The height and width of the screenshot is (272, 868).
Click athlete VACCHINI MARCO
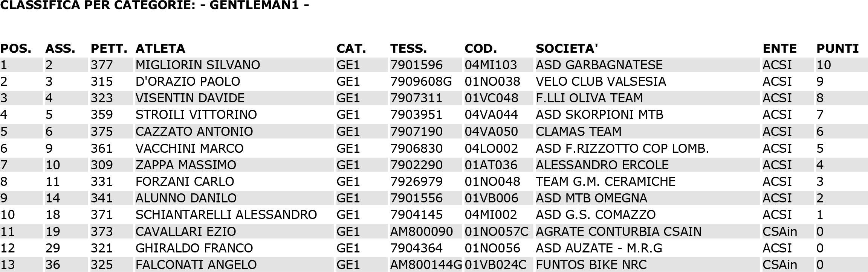pyautogui.click(x=189, y=148)
